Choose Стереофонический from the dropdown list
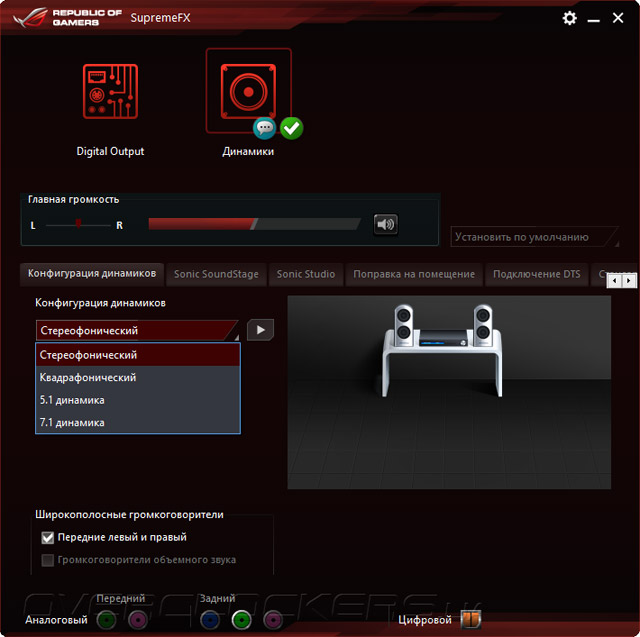Viewport: 640px width, 637px height. pyautogui.click(x=138, y=355)
